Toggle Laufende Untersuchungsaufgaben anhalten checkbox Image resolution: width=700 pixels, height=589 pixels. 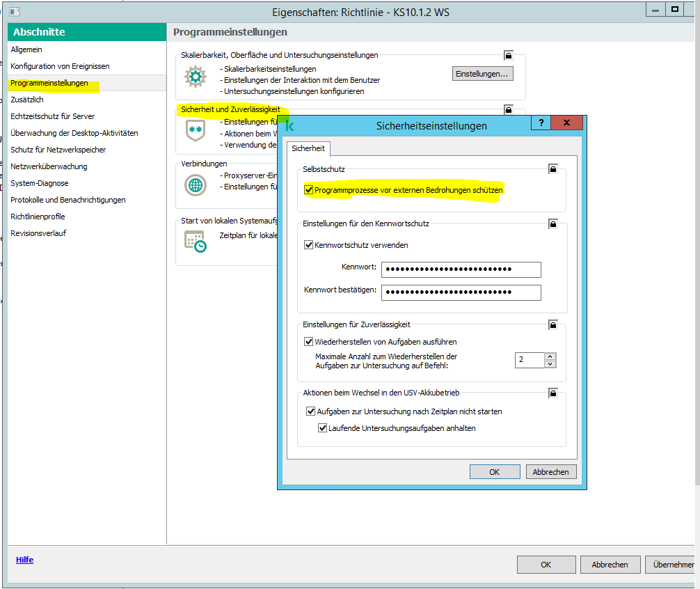point(322,427)
